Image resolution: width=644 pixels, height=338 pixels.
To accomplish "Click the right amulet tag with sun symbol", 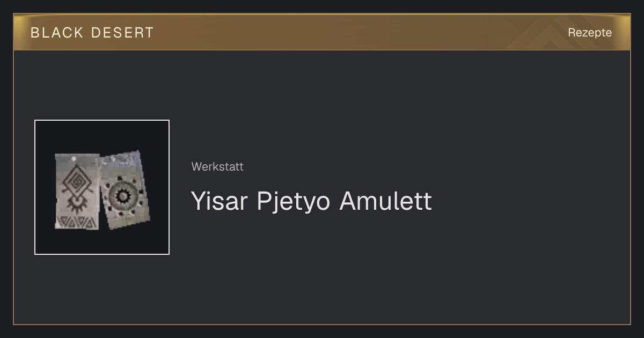I will click(125, 190).
